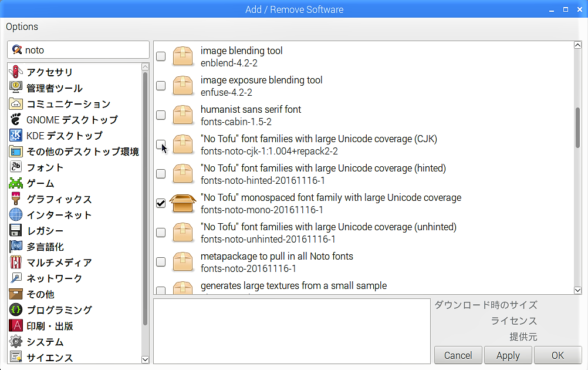
Task: Select the アクセサリ category icon
Action: (16, 72)
